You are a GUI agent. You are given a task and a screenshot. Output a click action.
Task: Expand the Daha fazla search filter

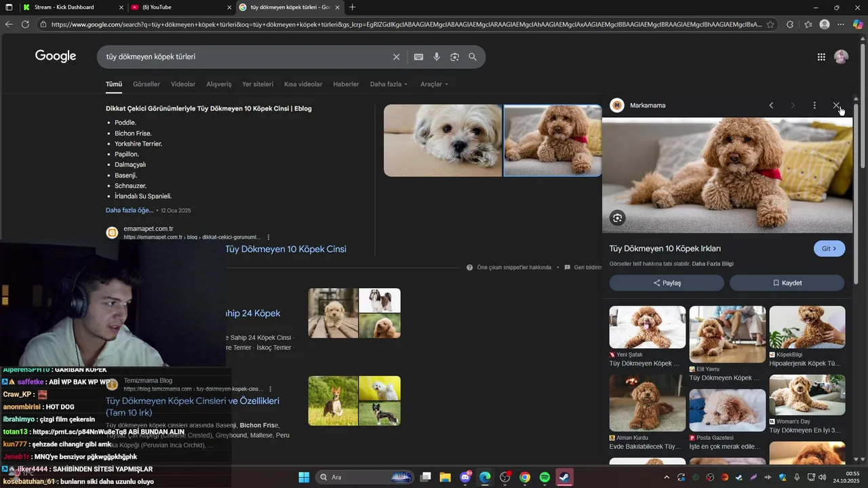point(389,84)
